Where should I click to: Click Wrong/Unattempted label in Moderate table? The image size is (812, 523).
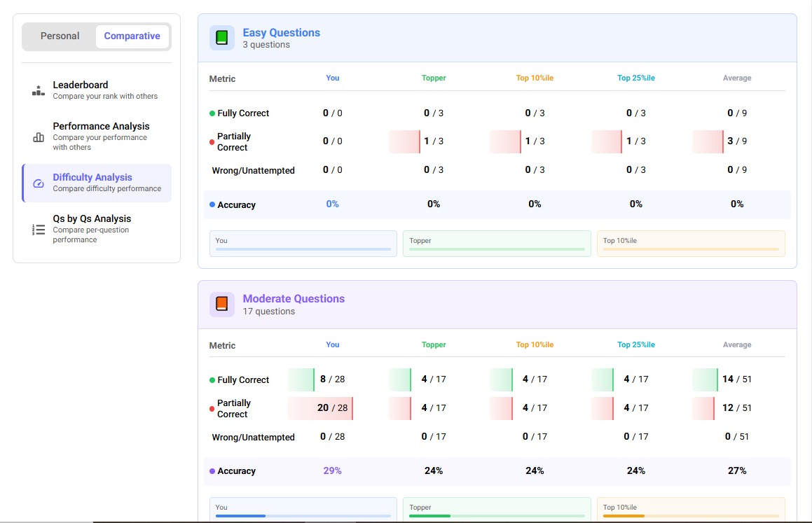[x=253, y=437]
